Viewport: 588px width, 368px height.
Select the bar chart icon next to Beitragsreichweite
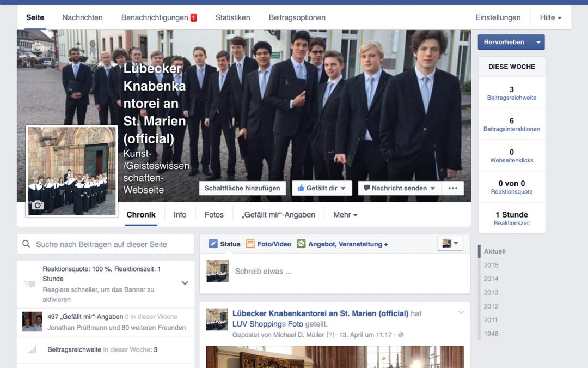coord(32,349)
